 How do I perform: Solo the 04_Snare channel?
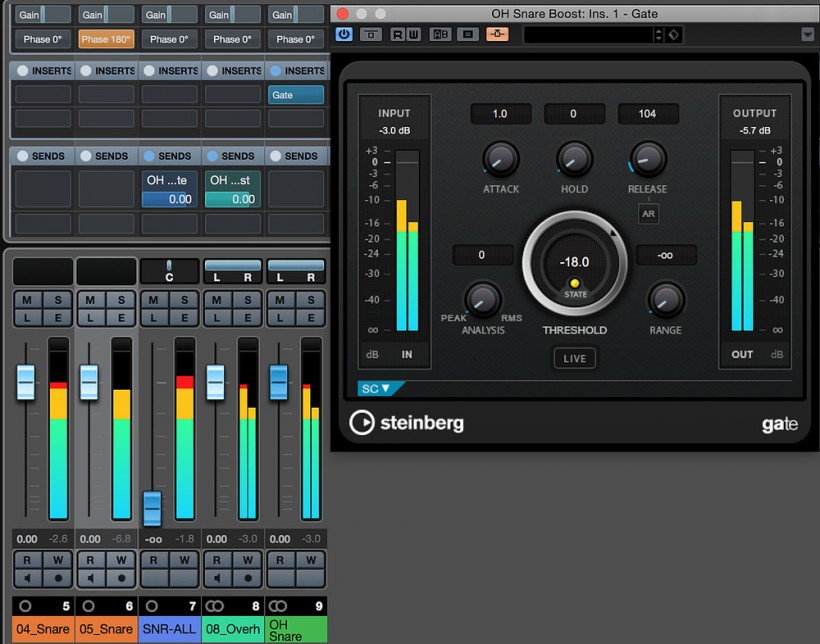(x=58, y=300)
